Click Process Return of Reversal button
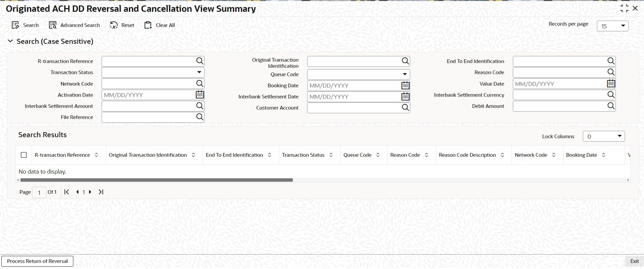Viewport: 644px width, 269px height. tap(37, 261)
